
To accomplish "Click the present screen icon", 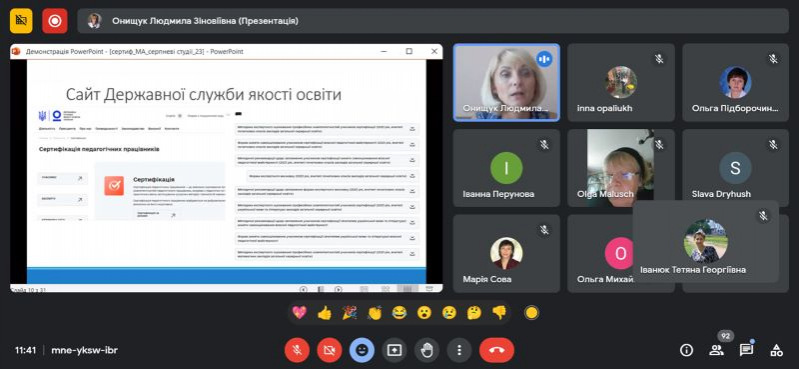I will (x=394, y=350).
